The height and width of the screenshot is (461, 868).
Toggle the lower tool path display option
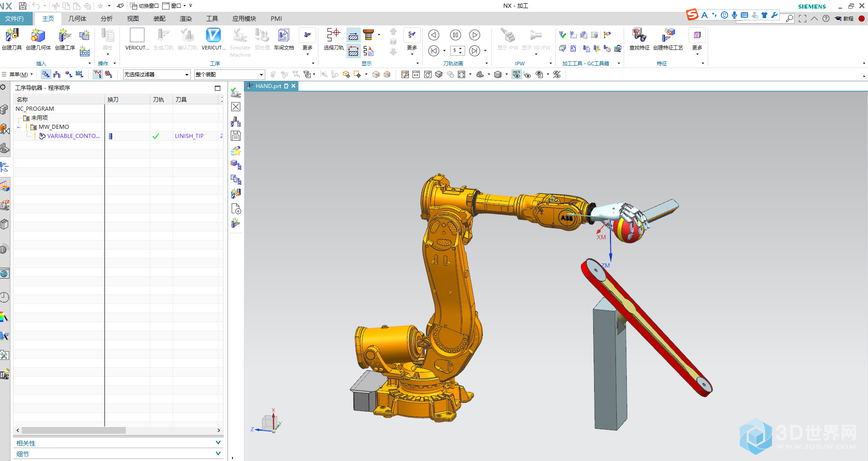coord(353,51)
